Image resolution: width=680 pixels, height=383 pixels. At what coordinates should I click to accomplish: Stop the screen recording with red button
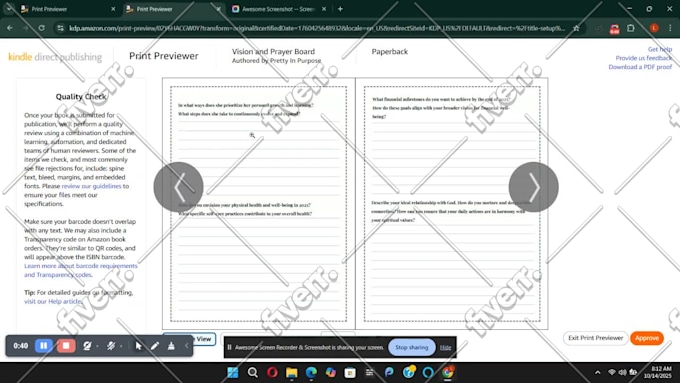(x=66, y=346)
